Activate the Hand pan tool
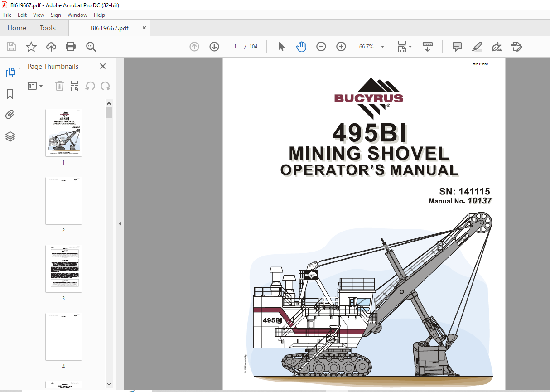This screenshot has width=550, height=392. tap(301, 47)
